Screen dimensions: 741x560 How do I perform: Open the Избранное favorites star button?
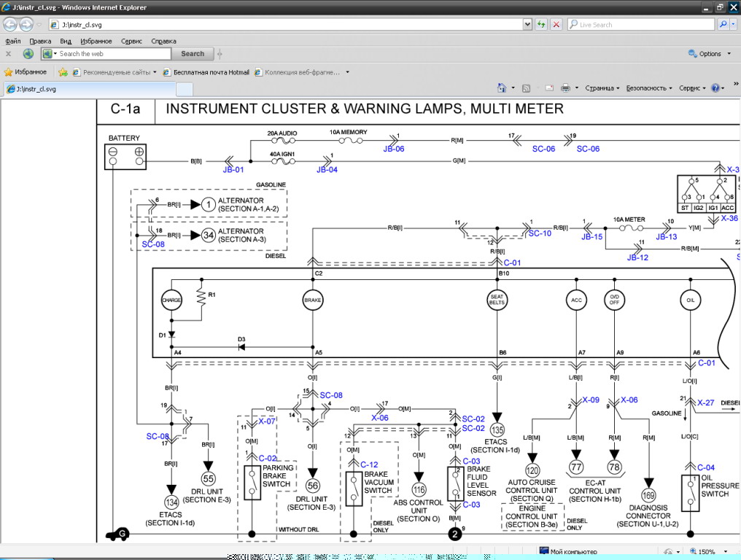pos(26,72)
